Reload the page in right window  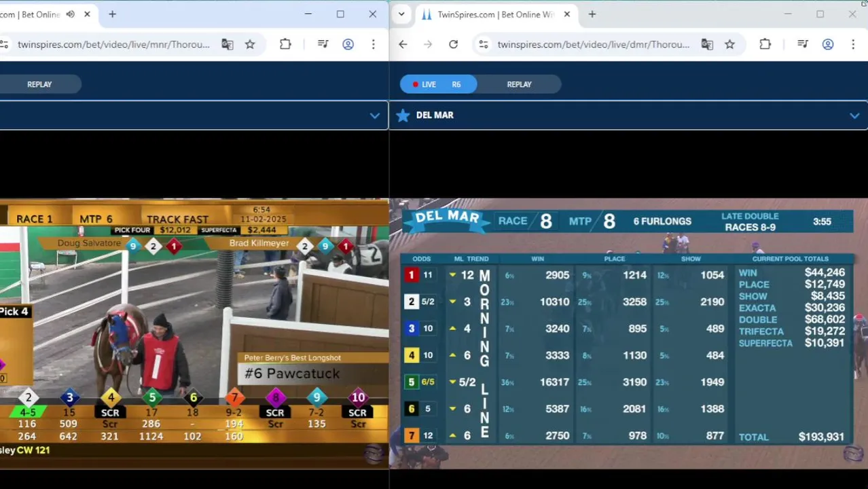tap(453, 44)
